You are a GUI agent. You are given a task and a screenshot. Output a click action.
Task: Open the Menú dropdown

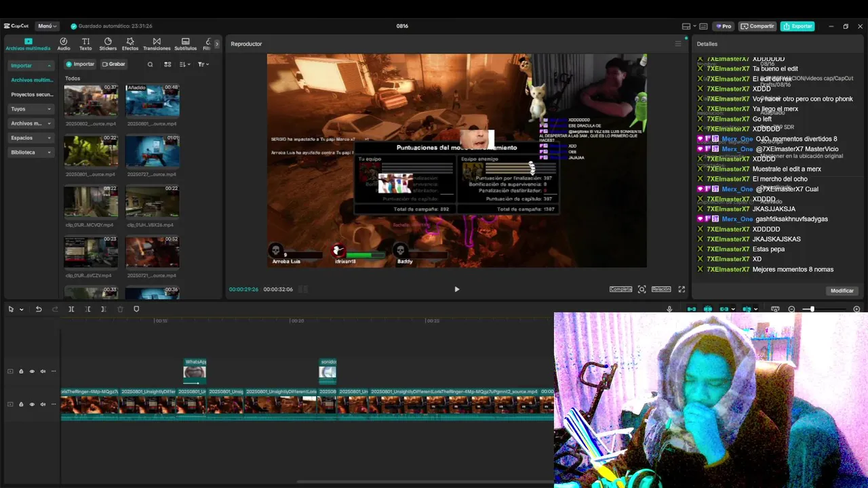pos(47,26)
